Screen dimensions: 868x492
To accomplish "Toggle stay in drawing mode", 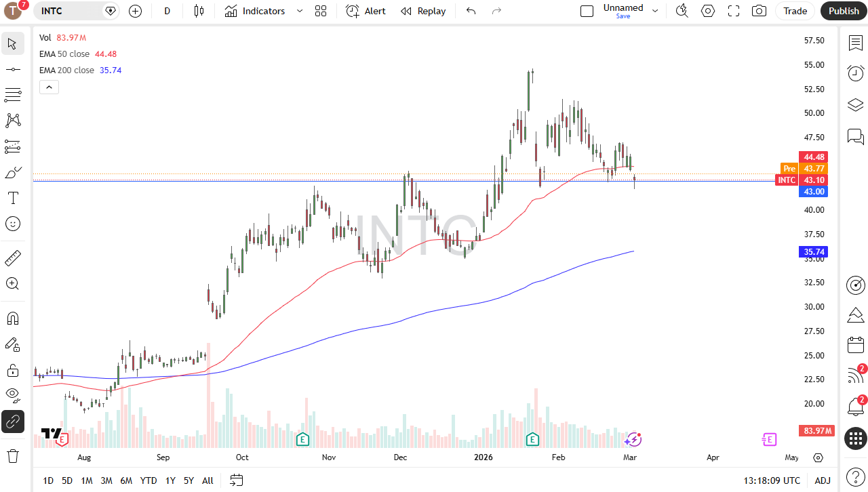I will point(13,344).
